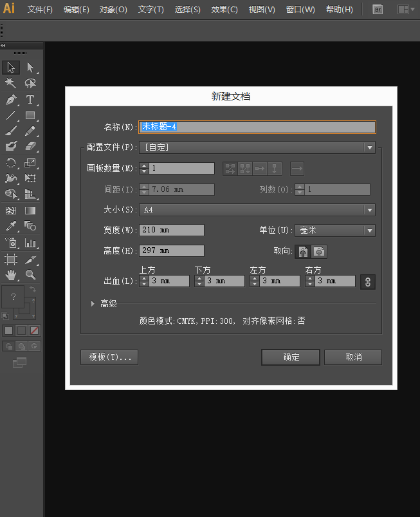Screen dimensions: 420x517
Task: Select the Pen tool
Action: pos(11,100)
